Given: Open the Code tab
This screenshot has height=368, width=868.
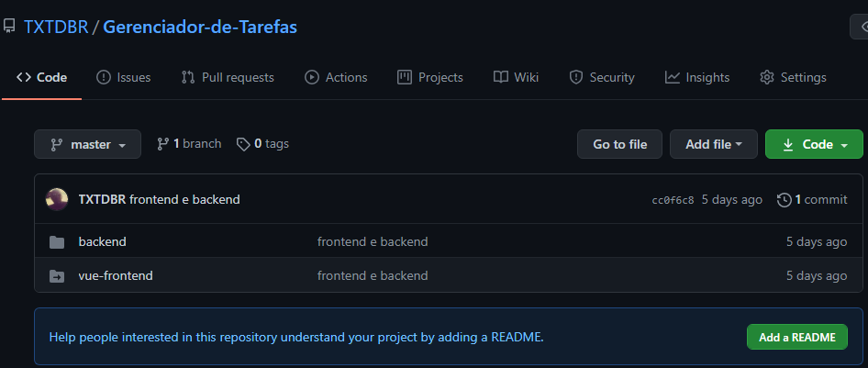Looking at the screenshot, I should click(x=41, y=77).
